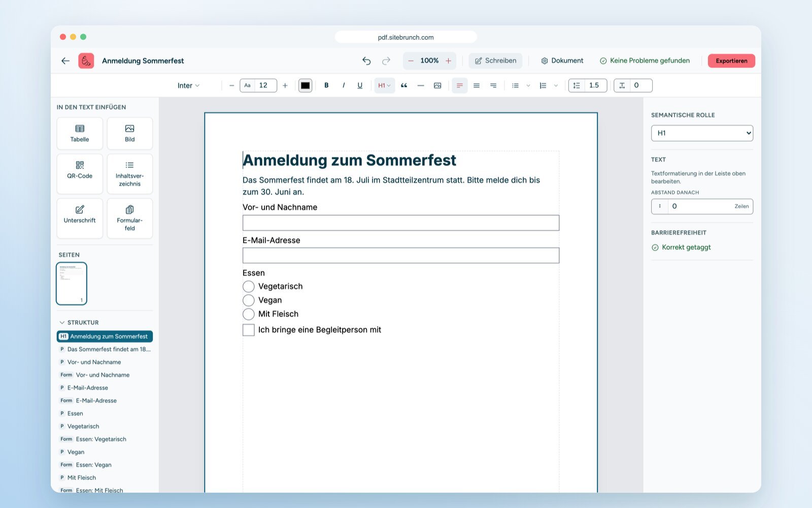The height and width of the screenshot is (508, 812).
Task: Open the black text color swatch
Action: click(x=305, y=85)
